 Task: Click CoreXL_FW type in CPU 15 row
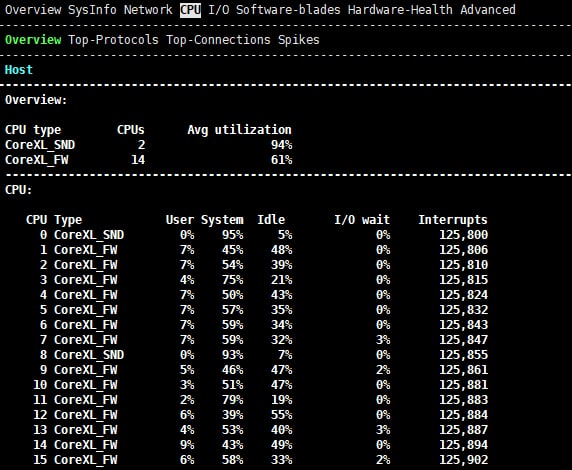[85, 459]
